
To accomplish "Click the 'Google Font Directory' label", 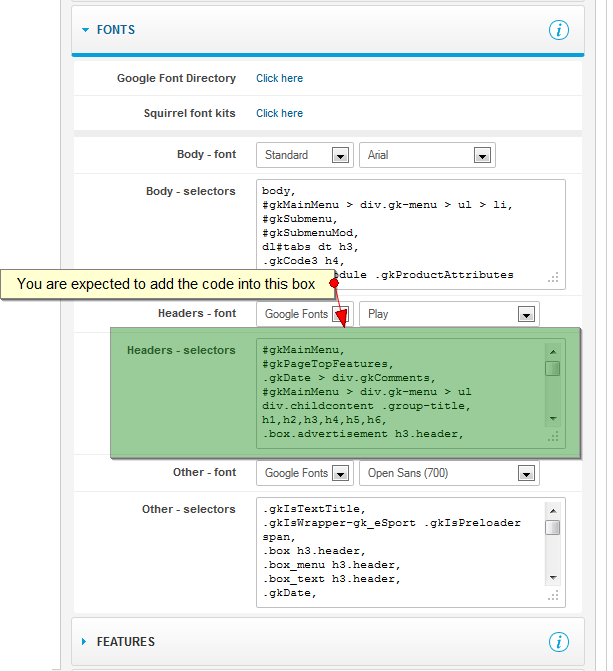I will point(176,78).
